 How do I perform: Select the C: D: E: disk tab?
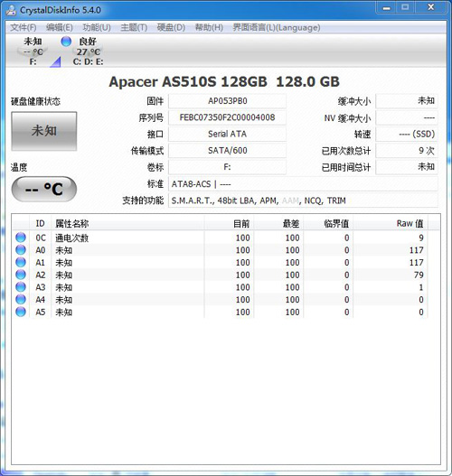pos(88,51)
